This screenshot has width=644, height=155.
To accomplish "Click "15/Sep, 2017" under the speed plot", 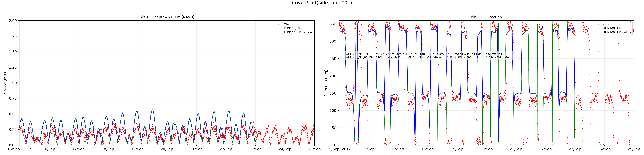I will coord(19,149).
